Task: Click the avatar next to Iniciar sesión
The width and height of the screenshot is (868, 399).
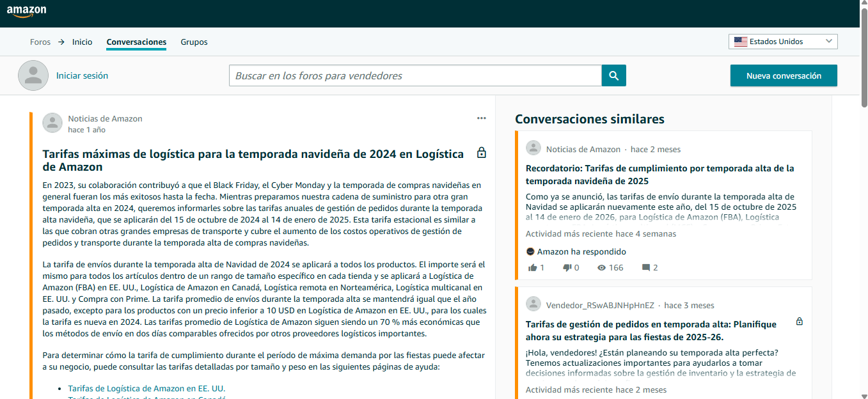Action: [x=33, y=75]
